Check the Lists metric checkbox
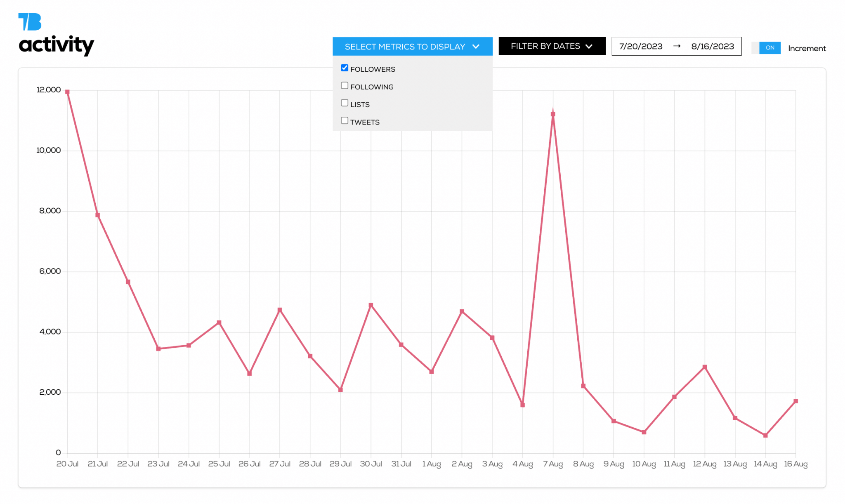 pyautogui.click(x=345, y=103)
